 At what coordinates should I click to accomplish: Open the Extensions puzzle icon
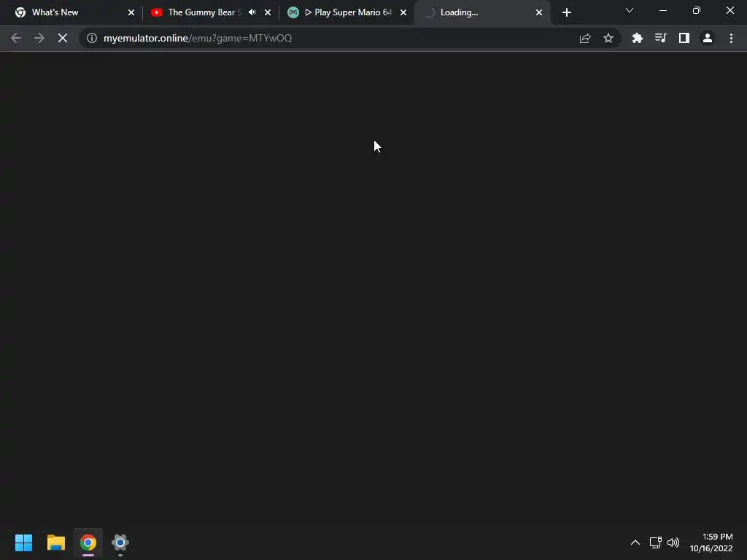pos(638,38)
